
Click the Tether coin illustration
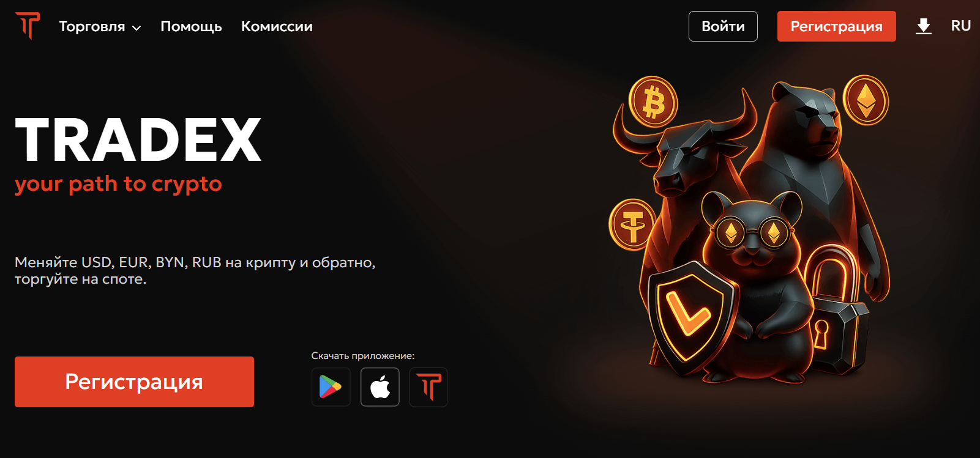pyautogui.click(x=632, y=224)
